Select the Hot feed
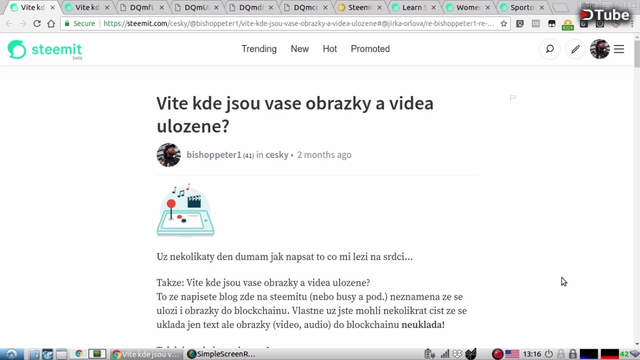Screen dimensions: 640x360 330,49
